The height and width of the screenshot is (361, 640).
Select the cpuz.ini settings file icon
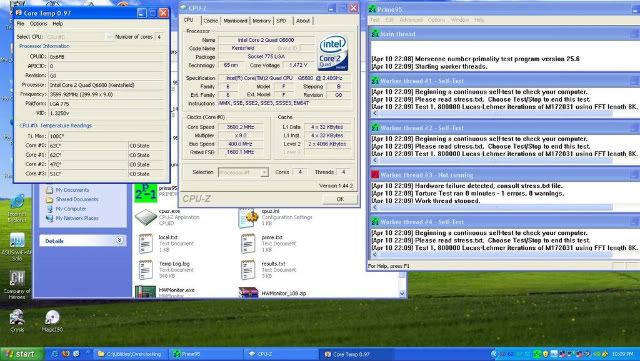248,218
